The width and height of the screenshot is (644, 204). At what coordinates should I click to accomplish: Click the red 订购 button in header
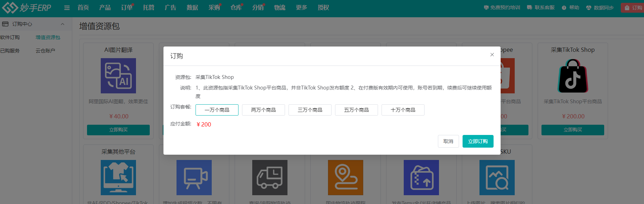pos(633,8)
